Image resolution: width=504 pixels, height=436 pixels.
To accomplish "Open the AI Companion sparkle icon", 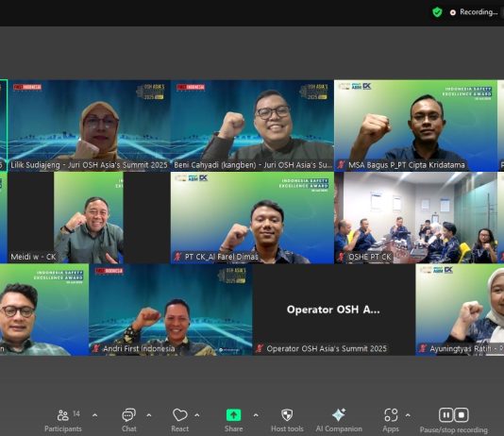I will 339,414.
